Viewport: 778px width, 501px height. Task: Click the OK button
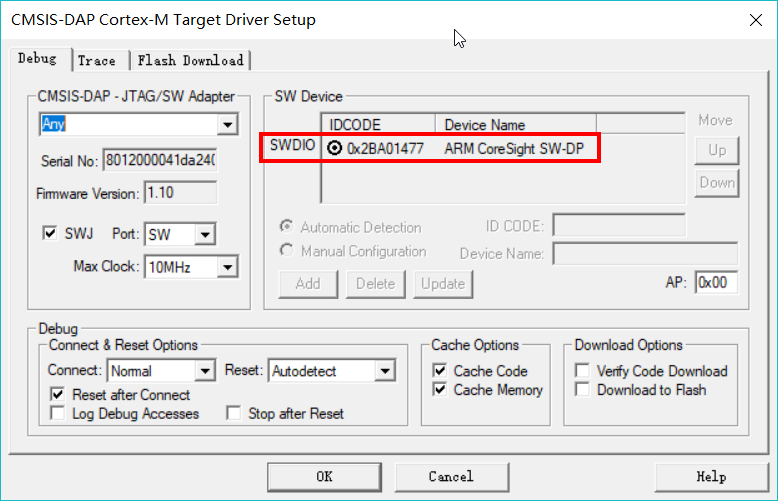324,477
